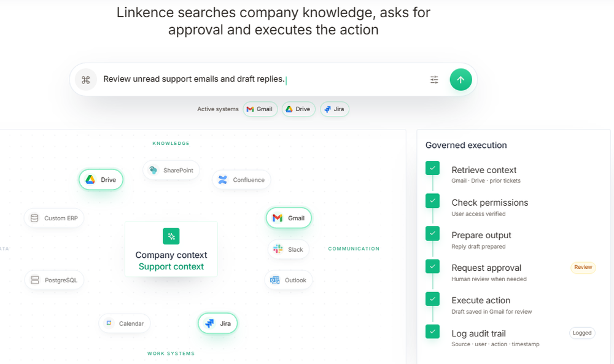Viewport: 614px width, 364px height.
Task: Submit prompt with green arrow button
Action: (460, 80)
